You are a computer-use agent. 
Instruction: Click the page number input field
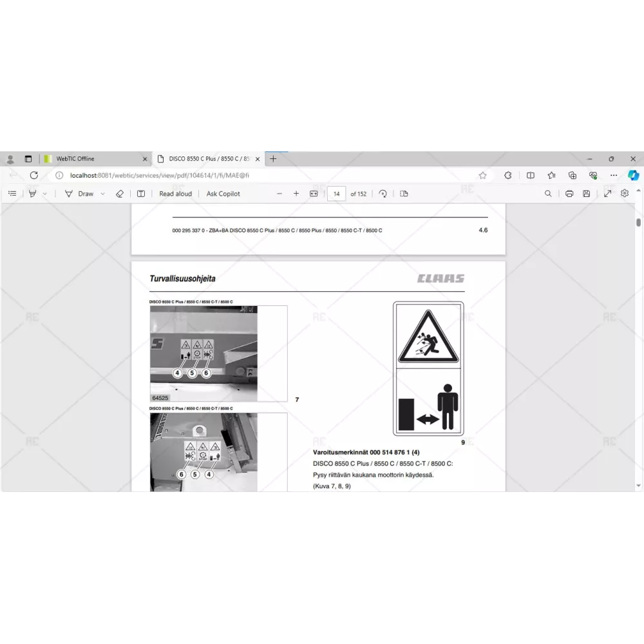click(x=336, y=193)
